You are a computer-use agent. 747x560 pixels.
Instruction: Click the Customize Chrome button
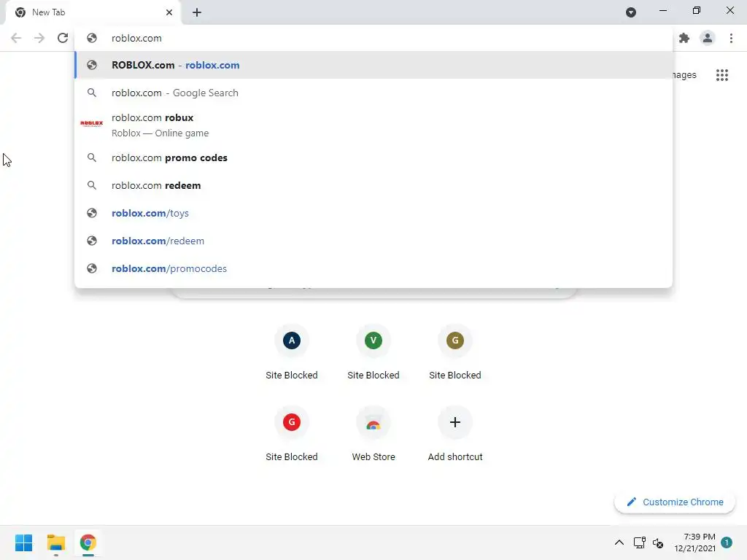click(675, 502)
